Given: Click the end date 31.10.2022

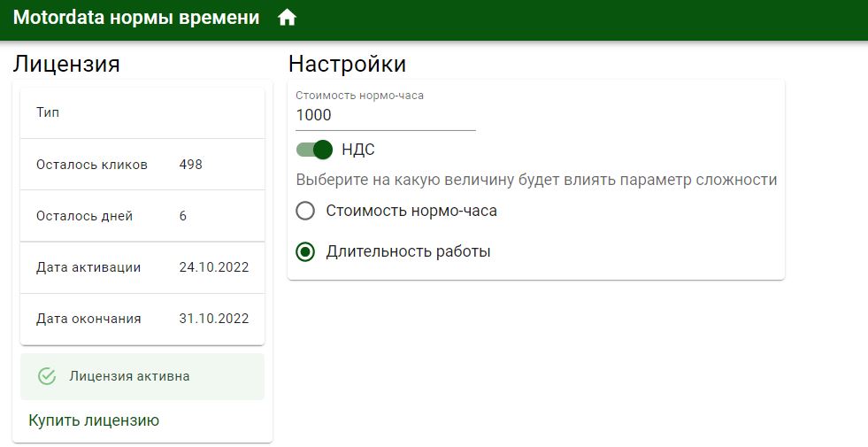Looking at the screenshot, I should [x=214, y=319].
